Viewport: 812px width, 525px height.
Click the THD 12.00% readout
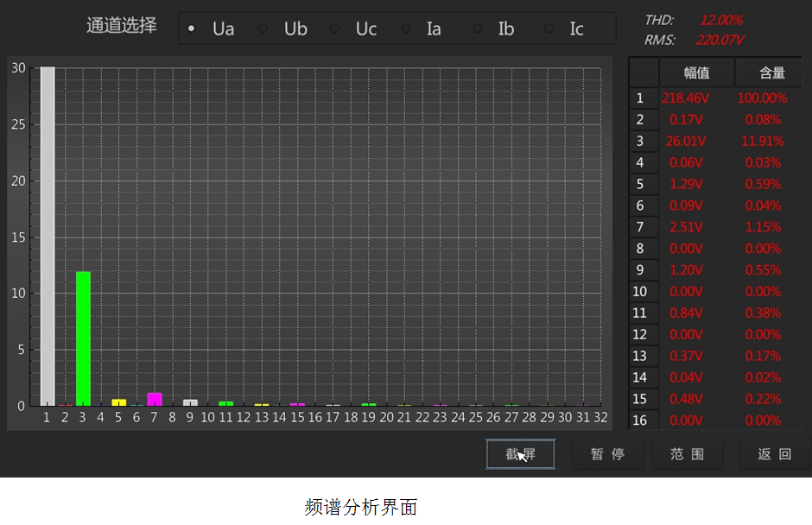coord(720,20)
